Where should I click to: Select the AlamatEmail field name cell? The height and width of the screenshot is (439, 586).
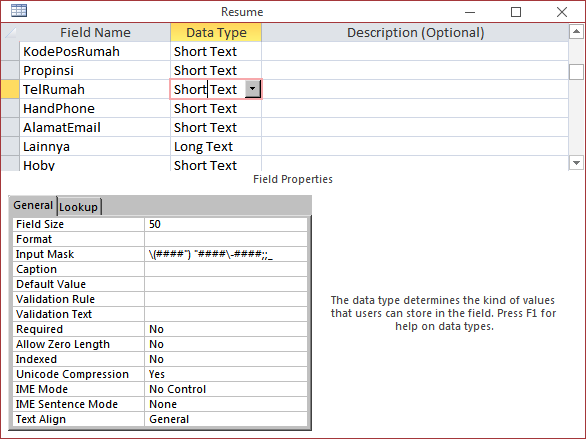point(95,127)
